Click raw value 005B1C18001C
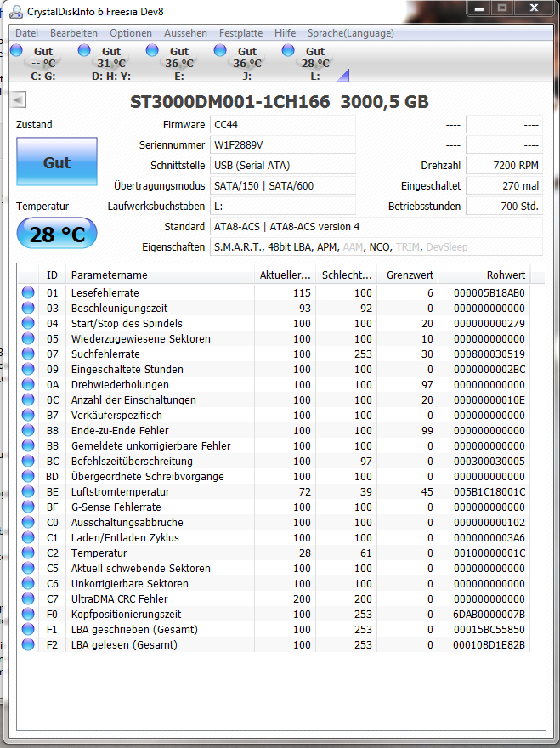The image size is (560, 748). pos(489,491)
